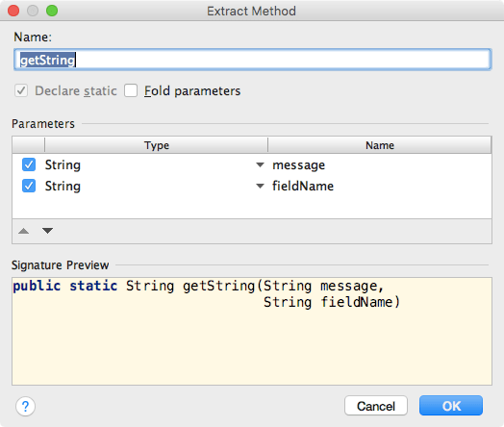Focus the method Name input field

tap(253, 60)
